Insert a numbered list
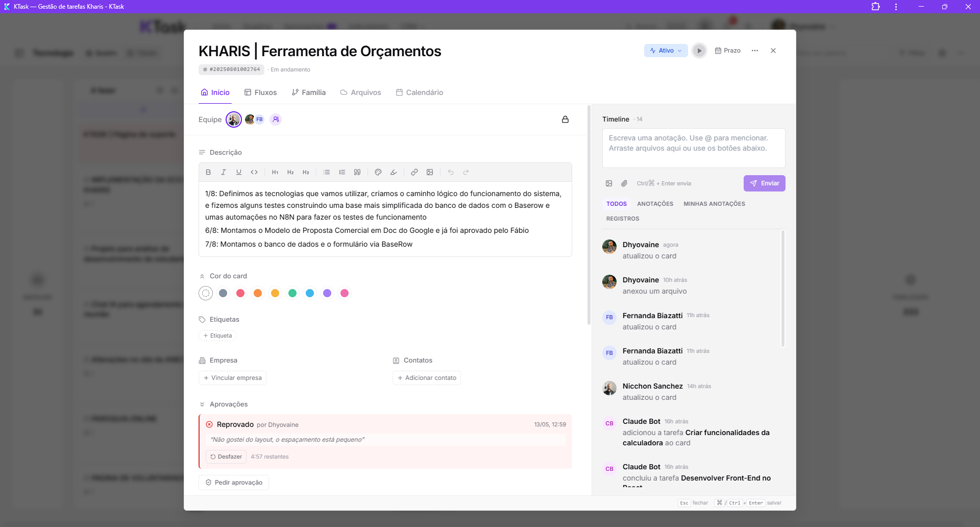980x527 pixels. tap(342, 173)
